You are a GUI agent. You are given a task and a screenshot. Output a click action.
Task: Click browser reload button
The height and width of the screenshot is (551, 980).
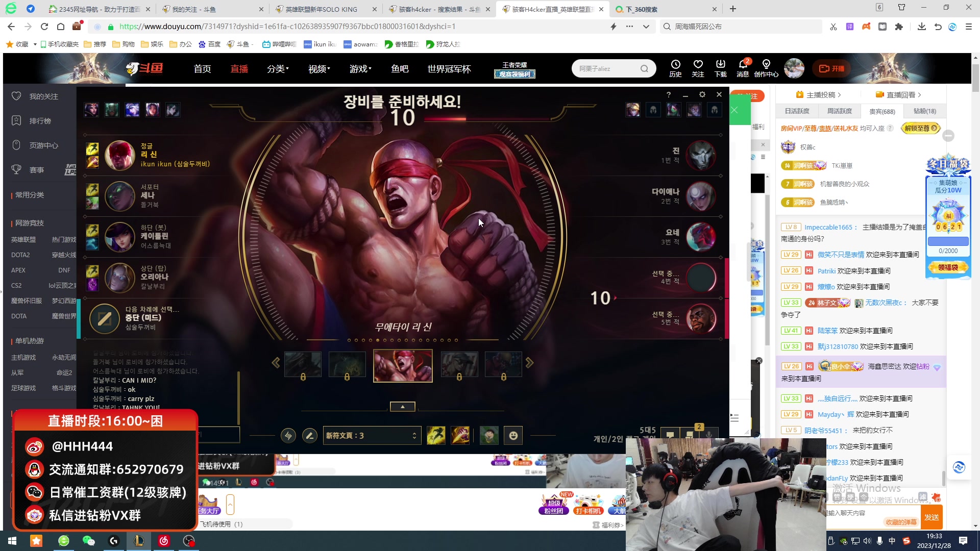[44, 27]
